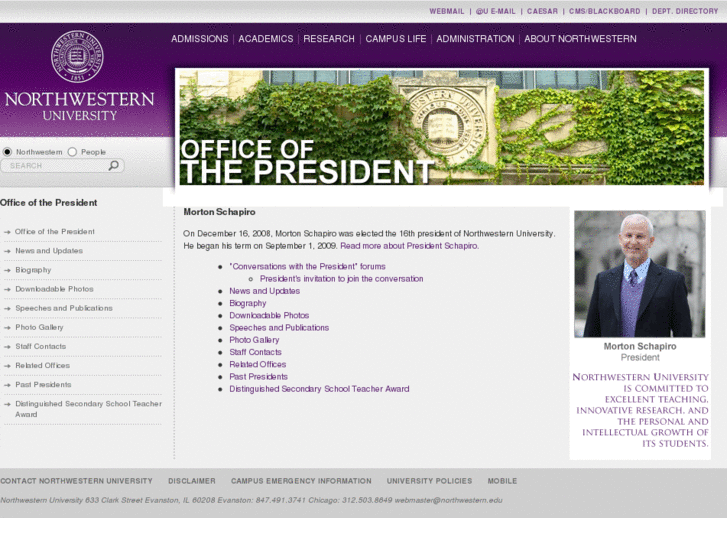Open the Research menu item

tap(329, 39)
